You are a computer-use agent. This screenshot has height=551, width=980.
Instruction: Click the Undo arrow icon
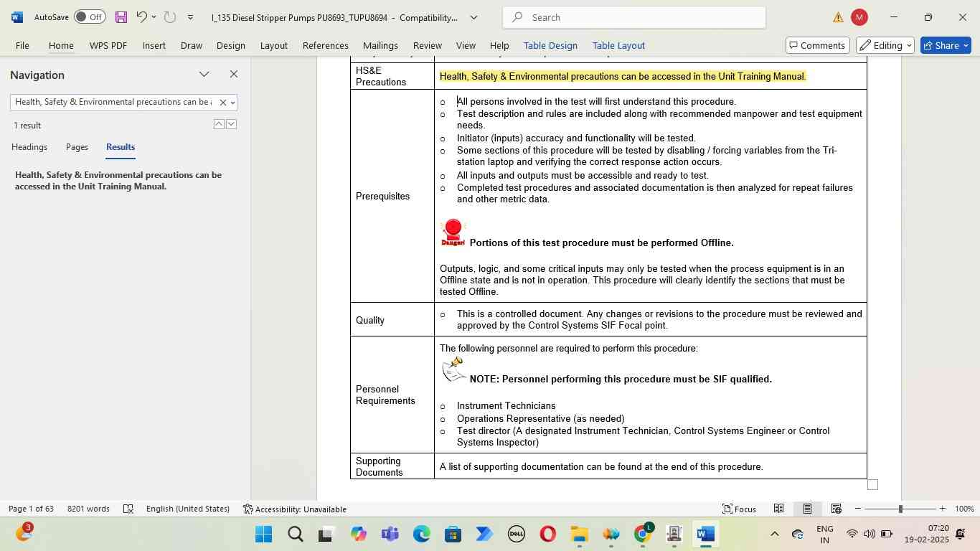point(141,17)
